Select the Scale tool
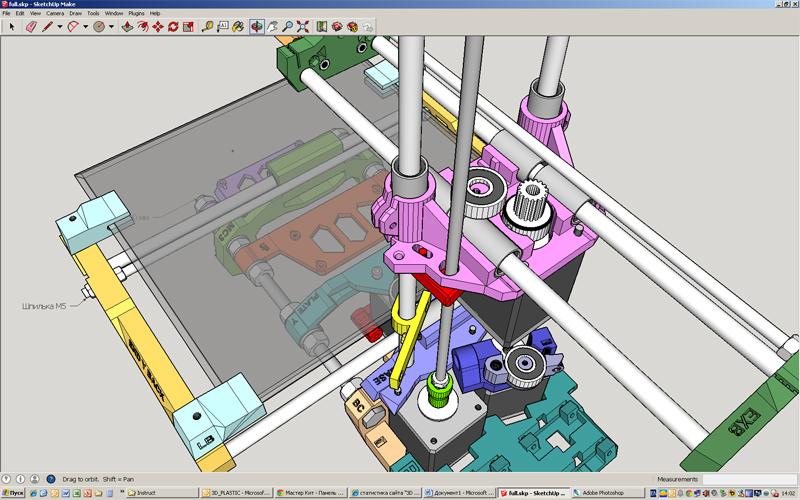This screenshot has width=800, height=500. pyautogui.click(x=188, y=27)
